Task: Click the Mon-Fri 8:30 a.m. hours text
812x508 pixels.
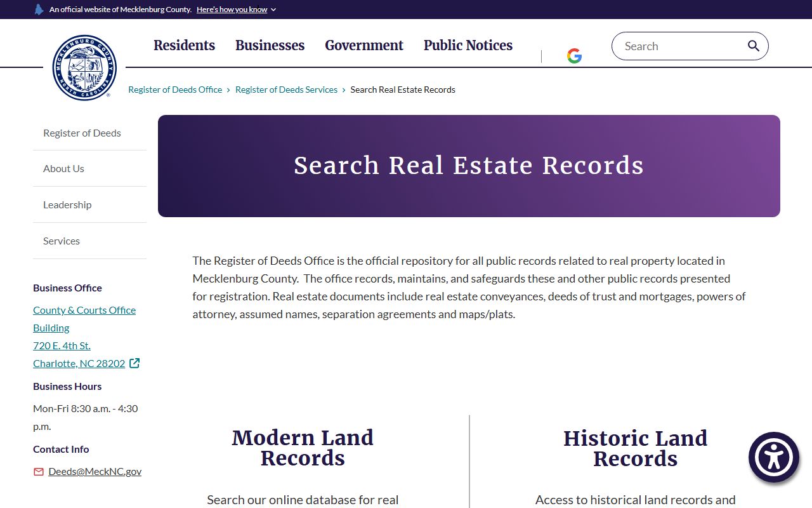Action: coord(86,417)
